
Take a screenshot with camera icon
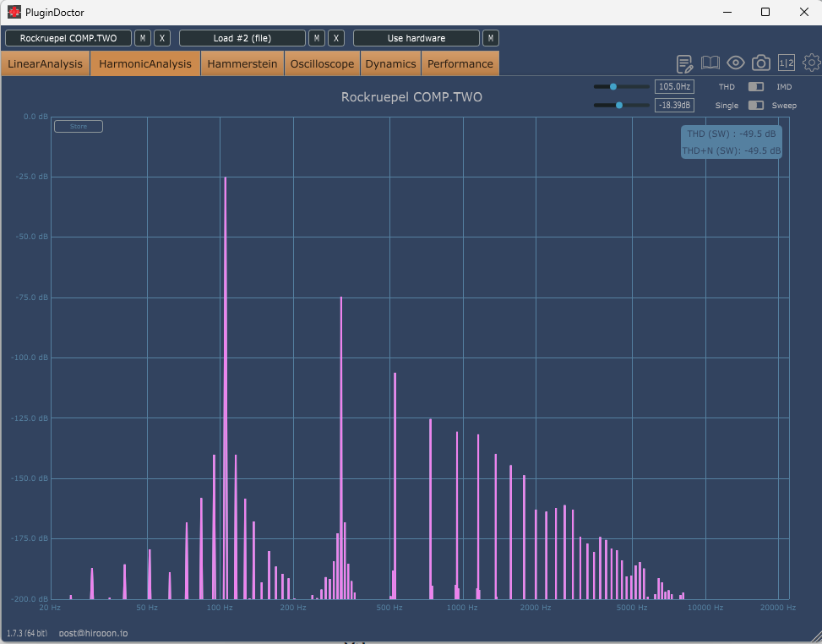[x=761, y=63]
